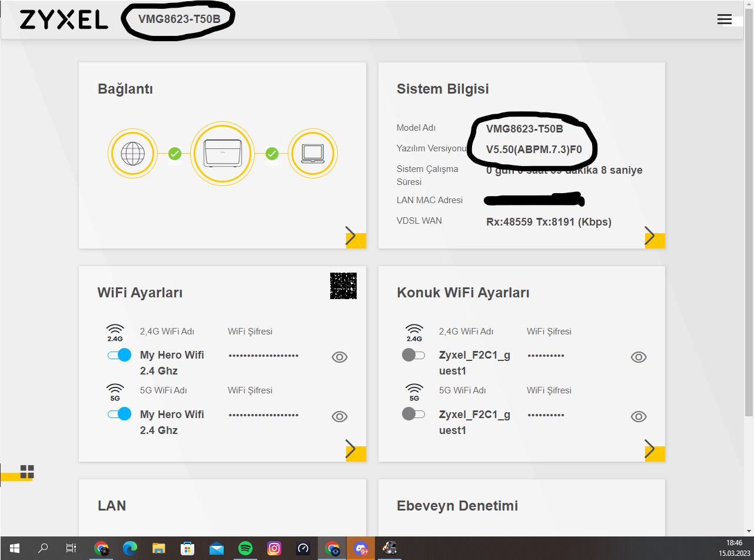Show the 2.4G WiFi password in WiFi Ayarları
This screenshot has width=754, height=560.
coord(340,357)
